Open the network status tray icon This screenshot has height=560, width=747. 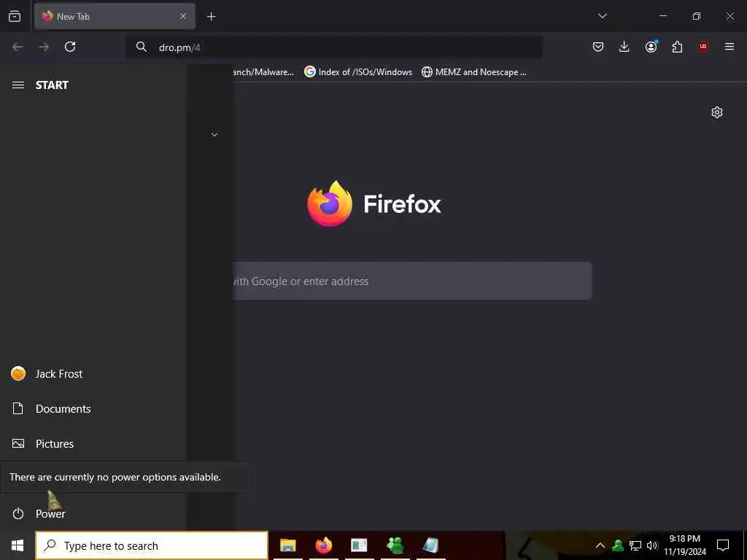coord(635,545)
